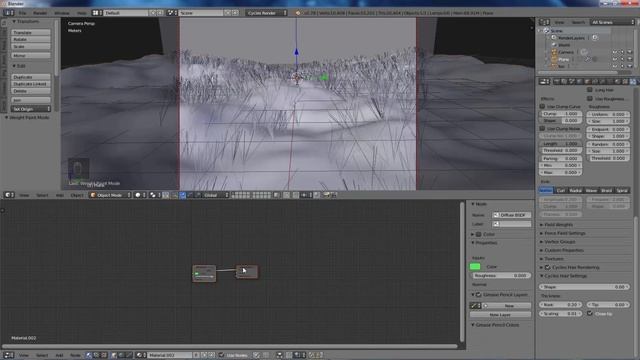Click the viewport shading sphere icon

[139, 195]
